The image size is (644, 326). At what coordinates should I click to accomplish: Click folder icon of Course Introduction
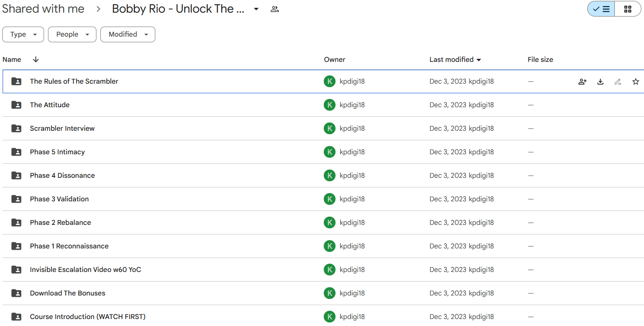coord(16,317)
